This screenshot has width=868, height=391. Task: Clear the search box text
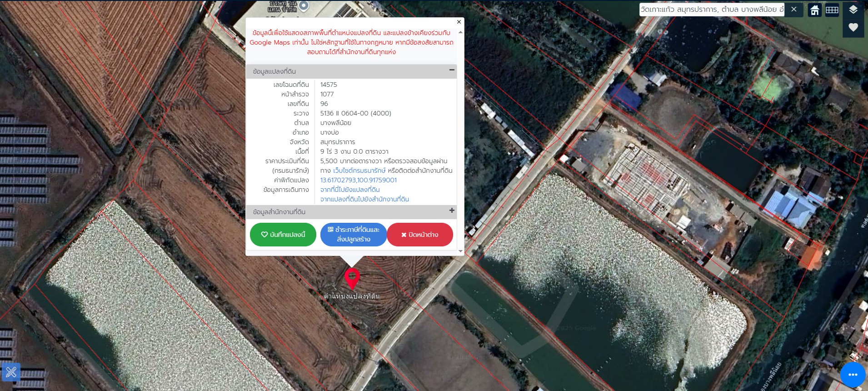coord(793,10)
